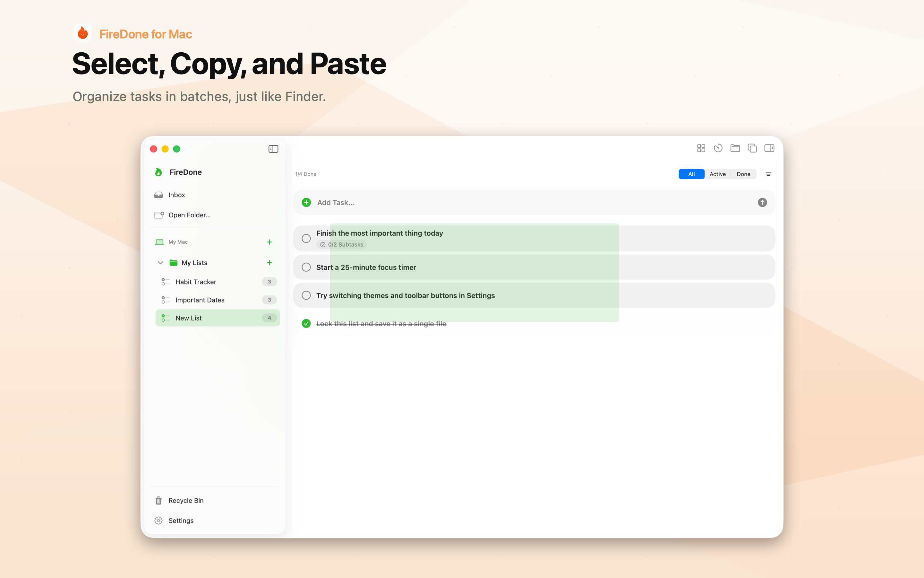Click the New List count badge

pos(269,318)
